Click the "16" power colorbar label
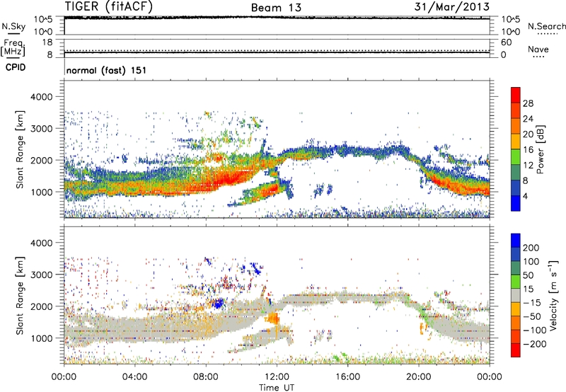566x392 pixels. click(x=528, y=150)
